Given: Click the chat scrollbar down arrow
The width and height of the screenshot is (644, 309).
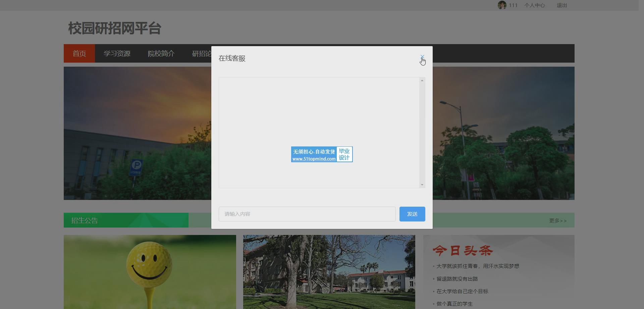Looking at the screenshot, I should (422, 185).
